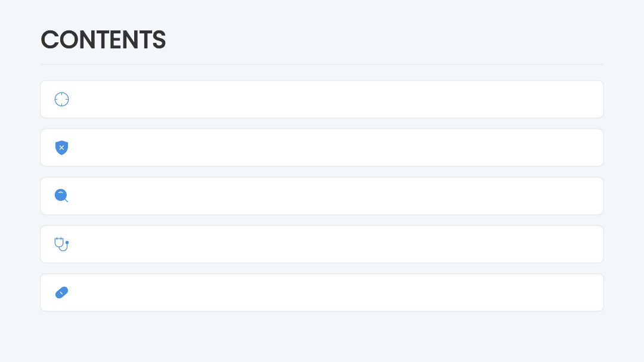
Task: Click the bottom contents list card
Action: tap(322, 293)
